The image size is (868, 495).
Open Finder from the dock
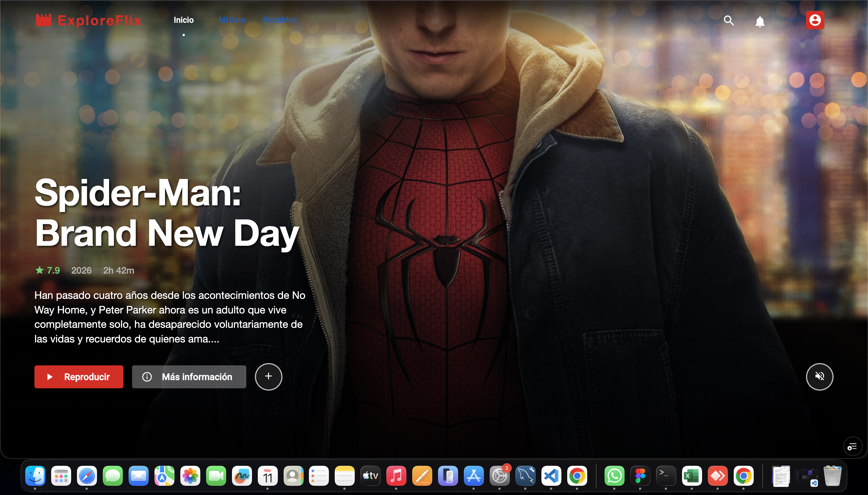pyautogui.click(x=35, y=475)
